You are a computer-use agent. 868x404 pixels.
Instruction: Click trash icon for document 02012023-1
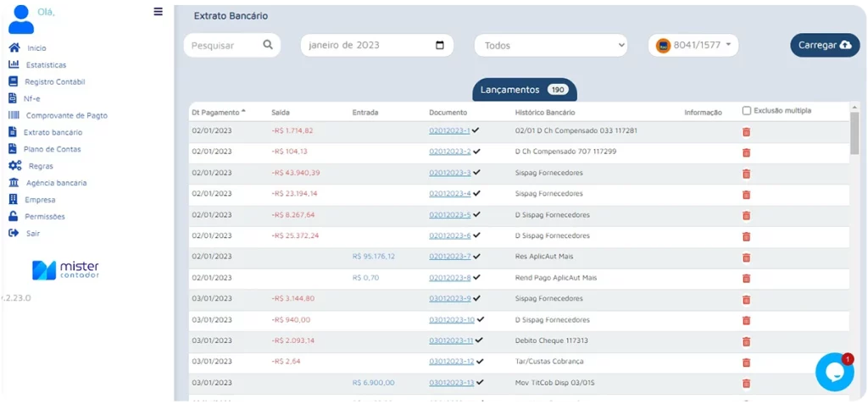(746, 132)
